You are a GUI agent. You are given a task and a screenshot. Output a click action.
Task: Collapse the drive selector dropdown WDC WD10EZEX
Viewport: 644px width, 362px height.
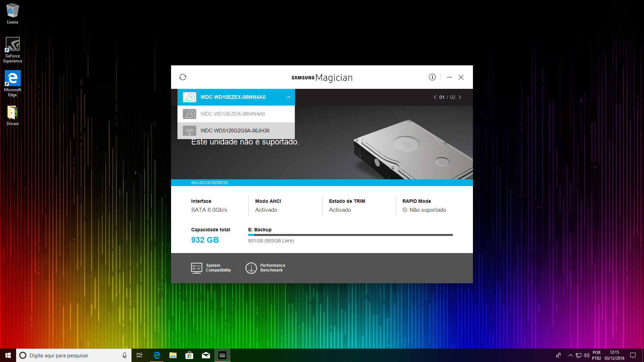pos(236,97)
